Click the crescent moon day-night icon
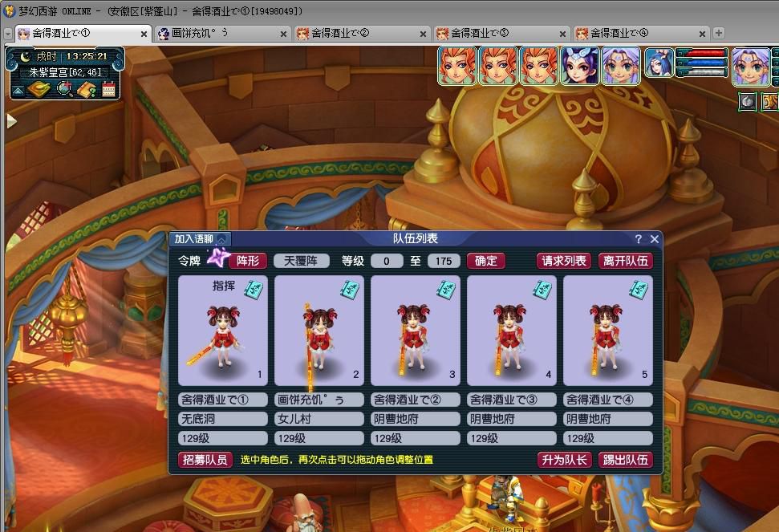This screenshot has width=779, height=532. coord(26,57)
